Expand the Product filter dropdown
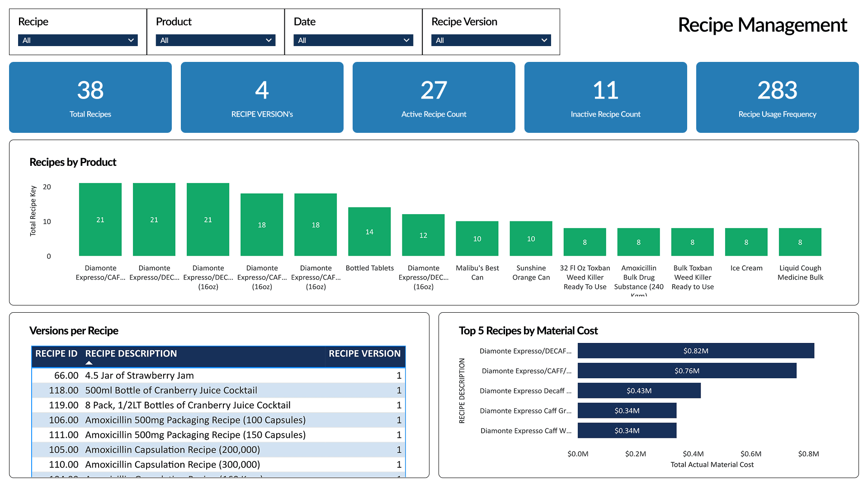868x488 pixels. tap(215, 40)
